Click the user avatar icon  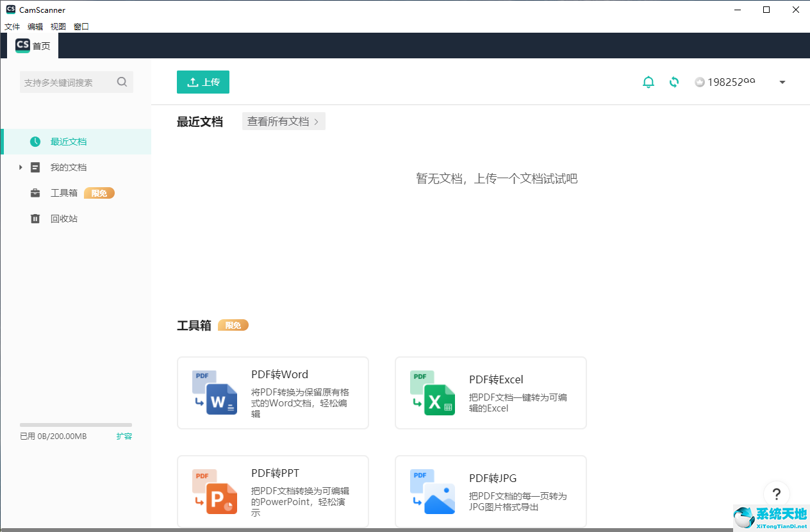pos(700,82)
